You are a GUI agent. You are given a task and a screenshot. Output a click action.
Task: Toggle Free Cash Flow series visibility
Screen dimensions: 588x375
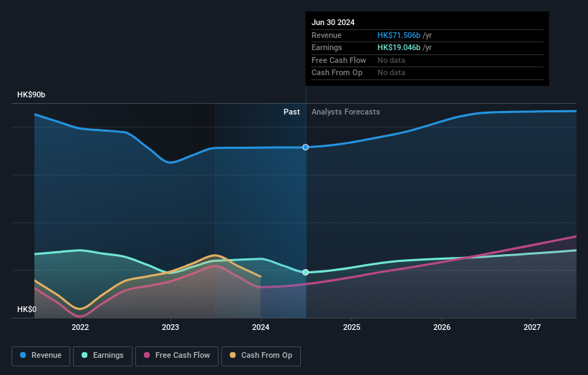177,356
